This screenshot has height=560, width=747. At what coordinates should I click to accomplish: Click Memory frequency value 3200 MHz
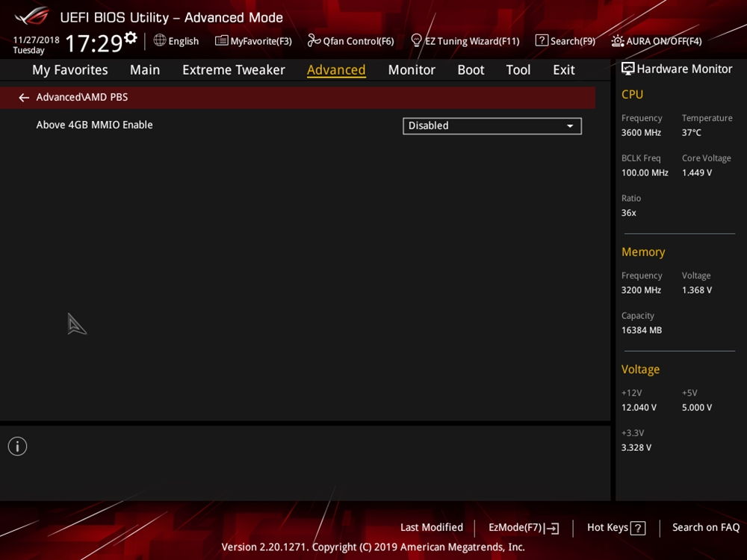[641, 290]
